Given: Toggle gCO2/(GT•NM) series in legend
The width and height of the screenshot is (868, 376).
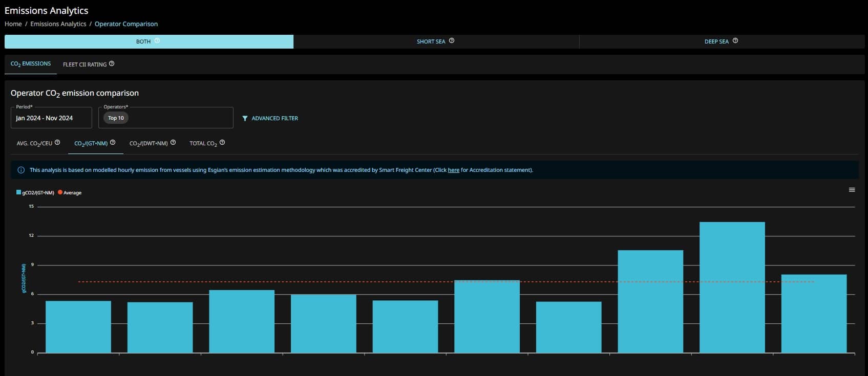Looking at the screenshot, I should (35, 193).
